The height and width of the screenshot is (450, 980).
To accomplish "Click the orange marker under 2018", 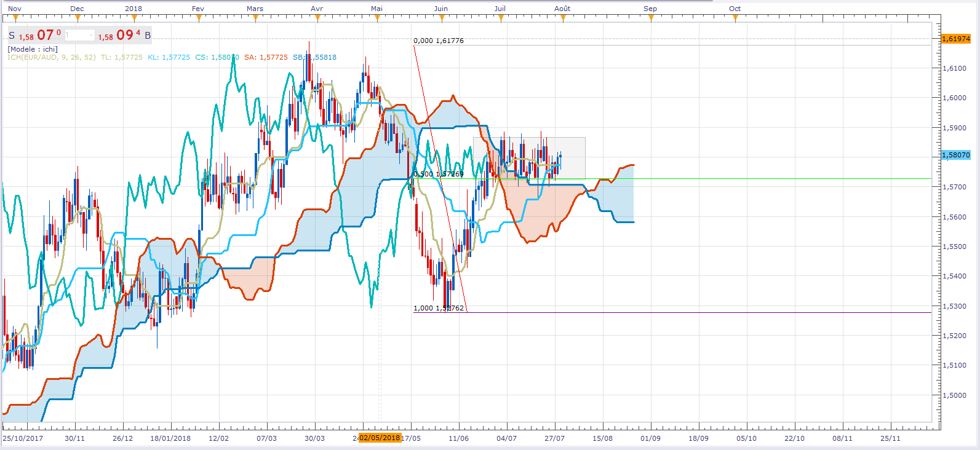I will click(x=134, y=18).
